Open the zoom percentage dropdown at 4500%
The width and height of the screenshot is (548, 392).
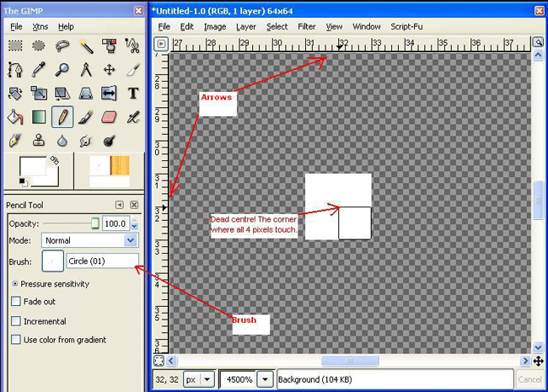(266, 379)
